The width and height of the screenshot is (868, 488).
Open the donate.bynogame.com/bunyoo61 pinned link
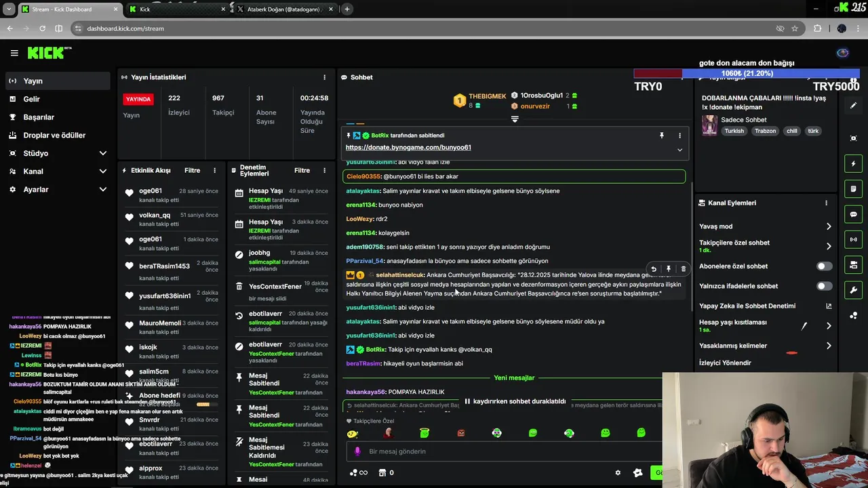(x=408, y=147)
